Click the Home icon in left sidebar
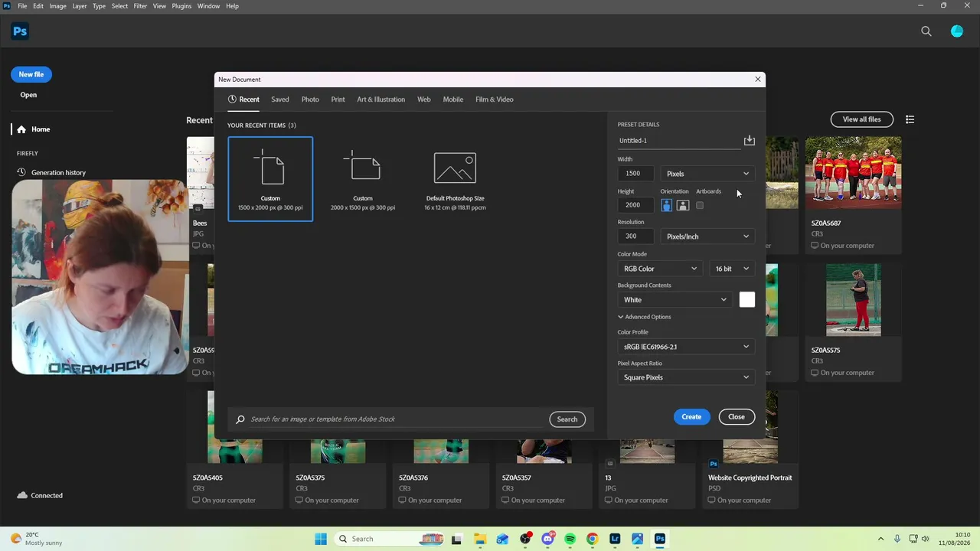The width and height of the screenshot is (980, 551). (x=21, y=129)
